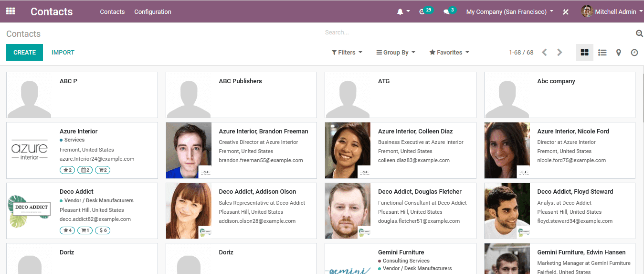Click email douglas.fletcher51@example.com

(x=419, y=221)
